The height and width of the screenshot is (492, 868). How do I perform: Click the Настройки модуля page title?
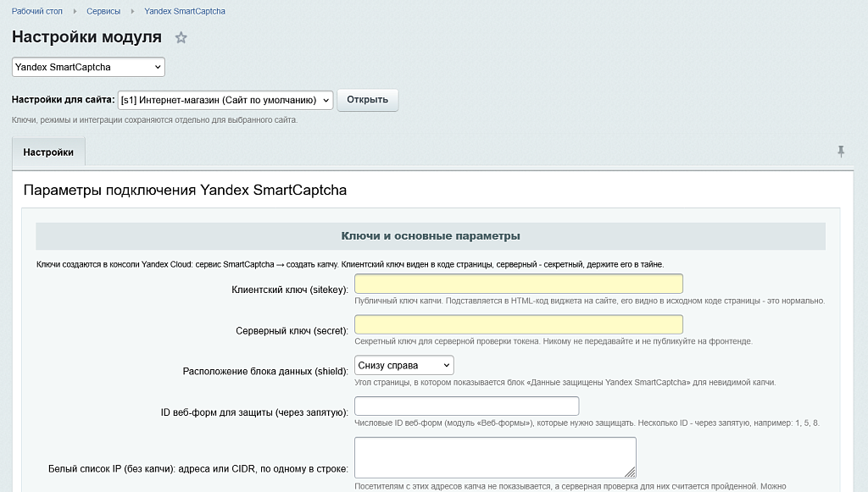click(x=87, y=37)
